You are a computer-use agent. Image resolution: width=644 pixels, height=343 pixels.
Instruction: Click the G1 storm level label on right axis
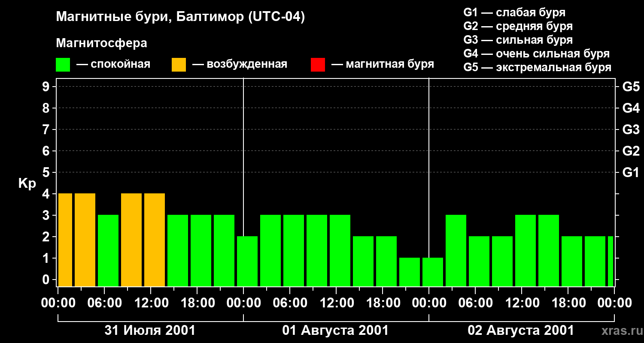[x=631, y=173]
